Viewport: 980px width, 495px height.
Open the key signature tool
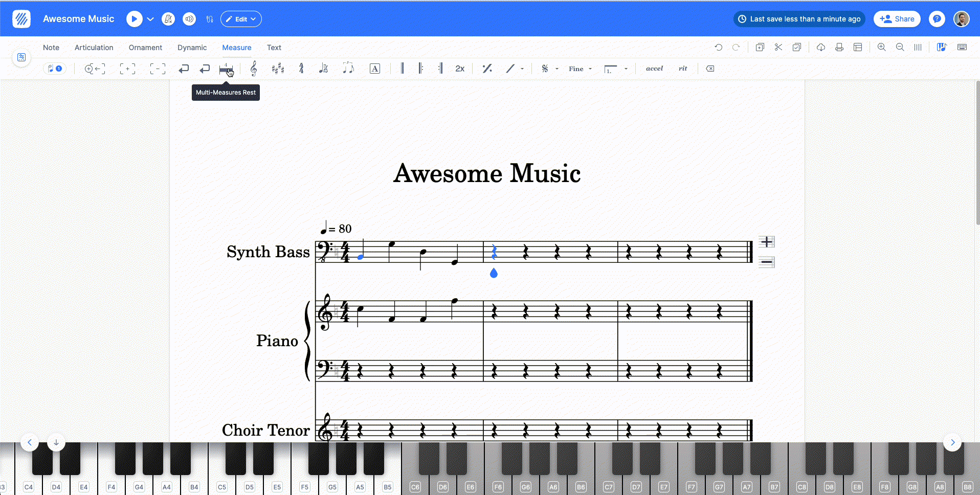coord(278,69)
